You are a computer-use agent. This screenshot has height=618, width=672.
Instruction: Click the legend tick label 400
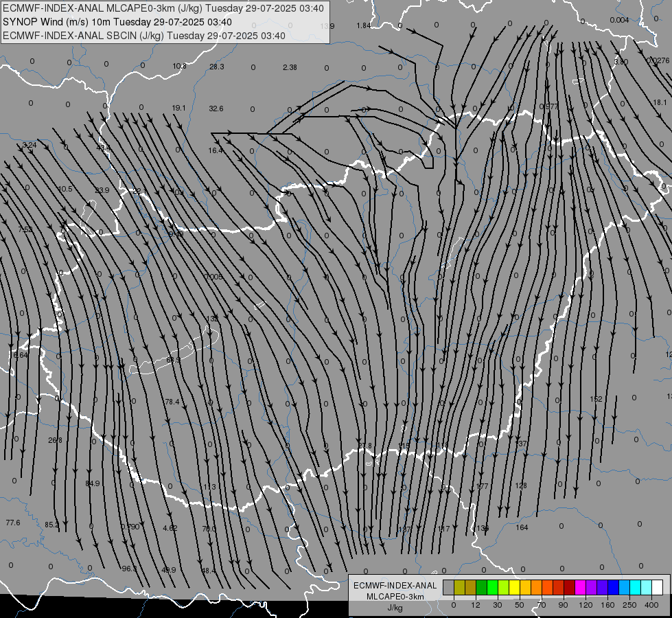pos(651,605)
